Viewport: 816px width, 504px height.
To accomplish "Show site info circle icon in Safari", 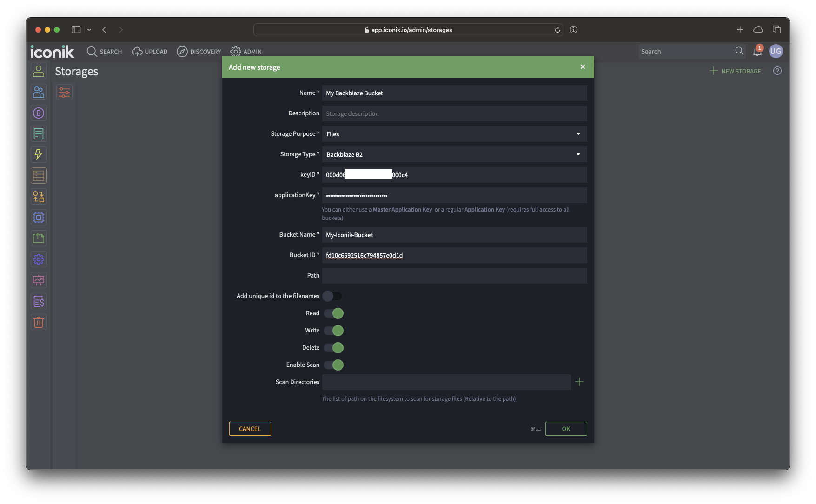I will pos(574,30).
